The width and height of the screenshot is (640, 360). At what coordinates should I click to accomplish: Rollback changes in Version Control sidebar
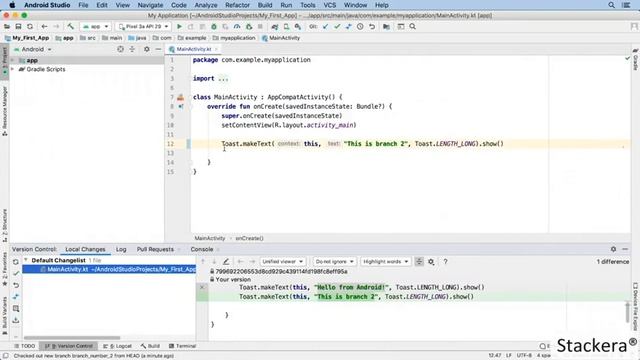[16, 285]
